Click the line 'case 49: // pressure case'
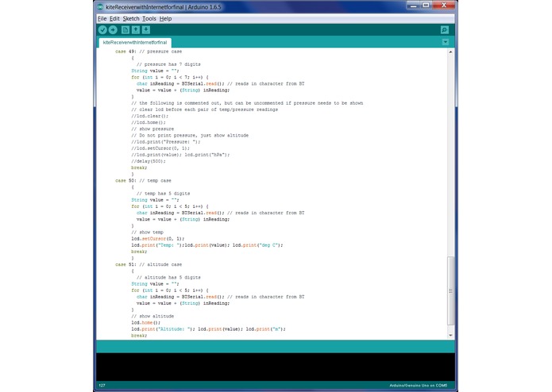 [x=149, y=52]
